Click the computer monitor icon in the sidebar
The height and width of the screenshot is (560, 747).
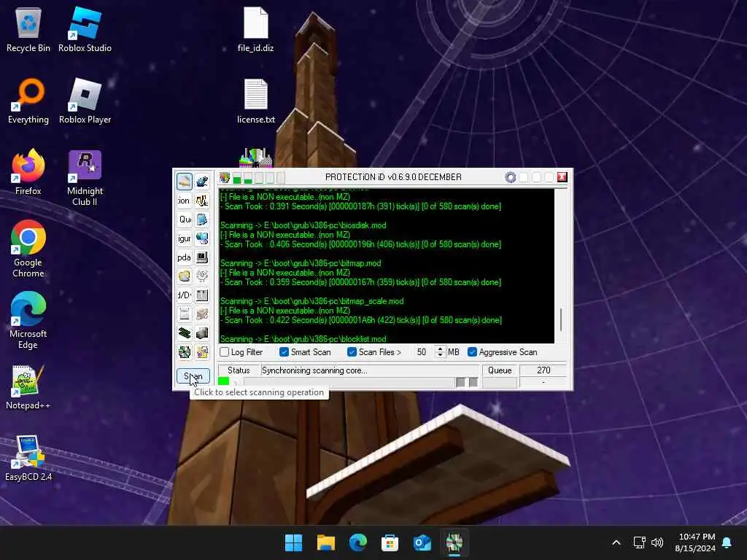[x=202, y=257]
